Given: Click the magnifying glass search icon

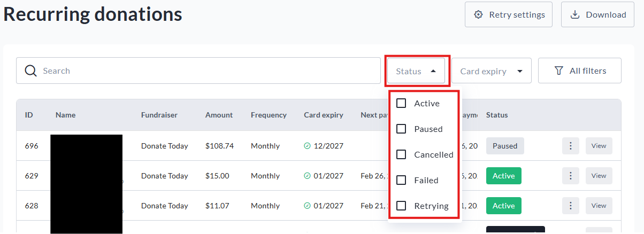Looking at the screenshot, I should coord(30,71).
